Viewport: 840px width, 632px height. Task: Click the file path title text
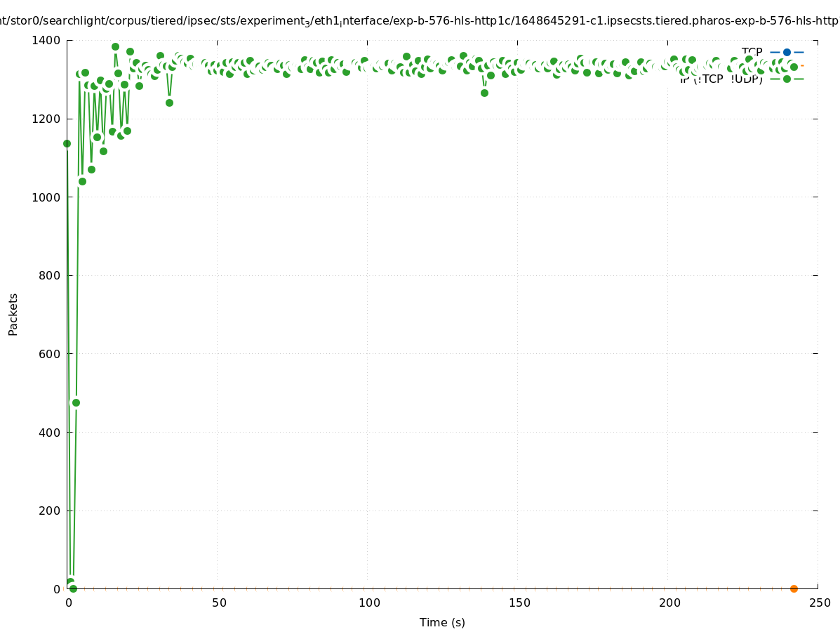tap(420, 21)
